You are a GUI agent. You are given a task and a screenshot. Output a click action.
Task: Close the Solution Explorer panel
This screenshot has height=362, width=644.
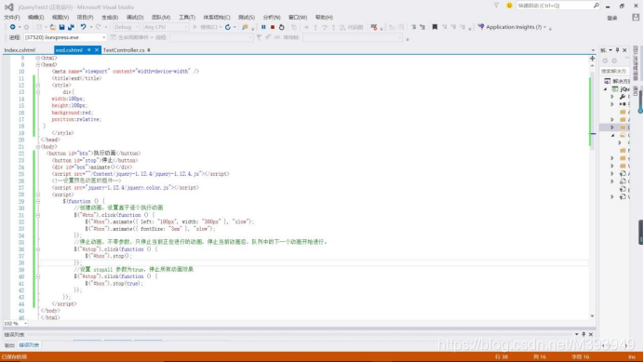[624, 50]
